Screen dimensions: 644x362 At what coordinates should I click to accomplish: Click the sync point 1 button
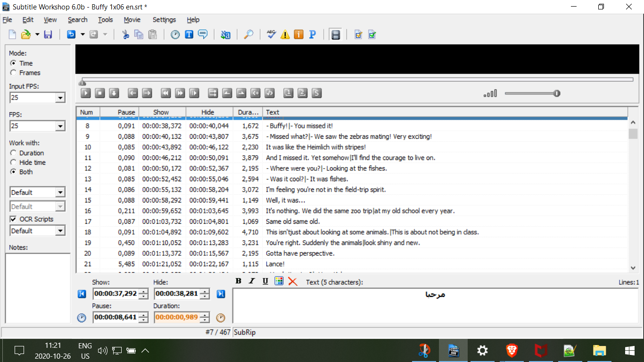[289, 93]
